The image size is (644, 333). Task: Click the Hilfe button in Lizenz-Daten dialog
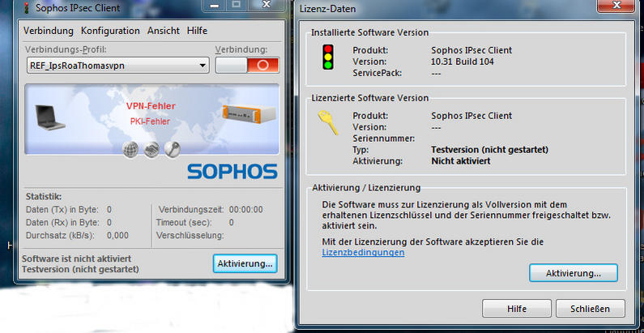tap(517, 309)
